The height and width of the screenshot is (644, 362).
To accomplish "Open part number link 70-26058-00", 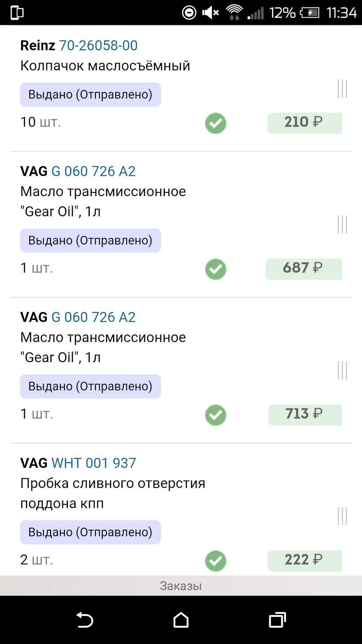I will click(x=98, y=46).
